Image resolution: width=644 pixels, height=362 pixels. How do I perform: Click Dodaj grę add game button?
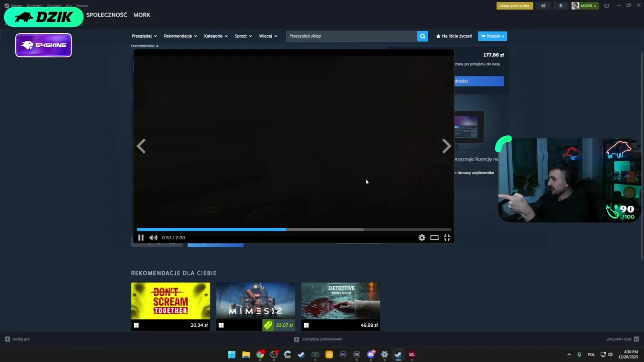[x=17, y=339]
